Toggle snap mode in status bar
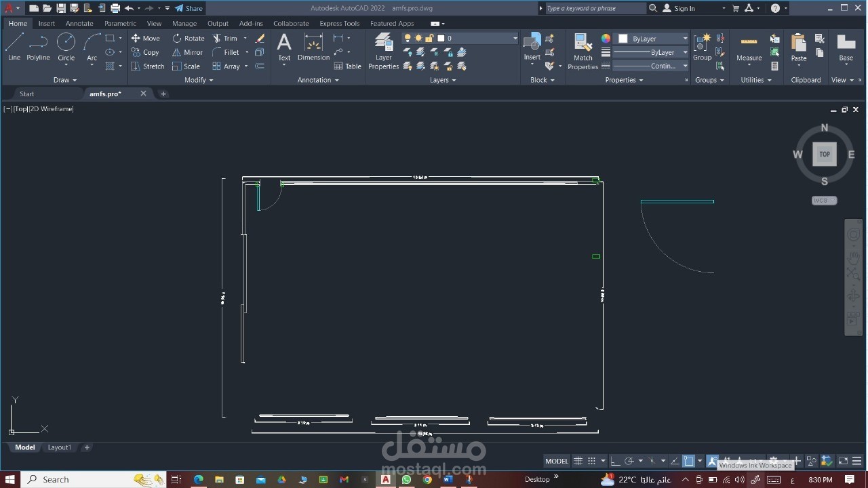Viewport: 868px width, 488px height. (592, 461)
